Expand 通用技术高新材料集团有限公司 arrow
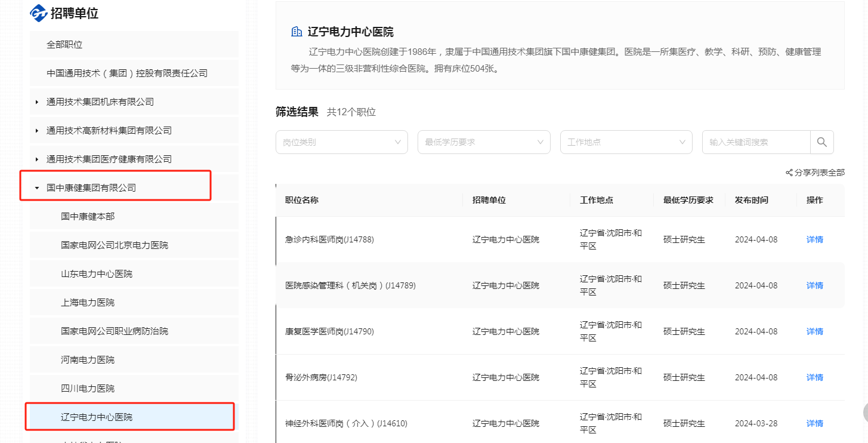Image resolution: width=868 pixels, height=443 pixels. (37, 131)
